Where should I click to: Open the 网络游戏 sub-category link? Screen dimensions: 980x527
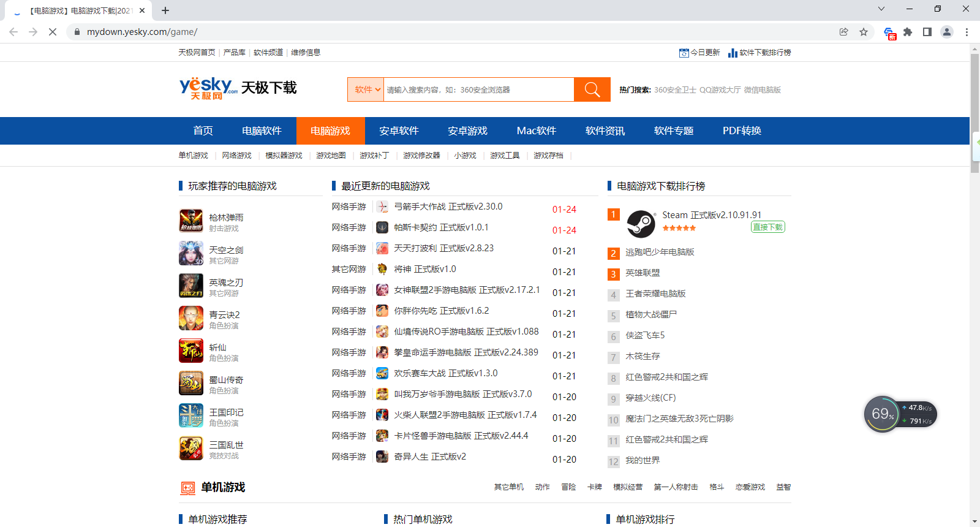237,156
